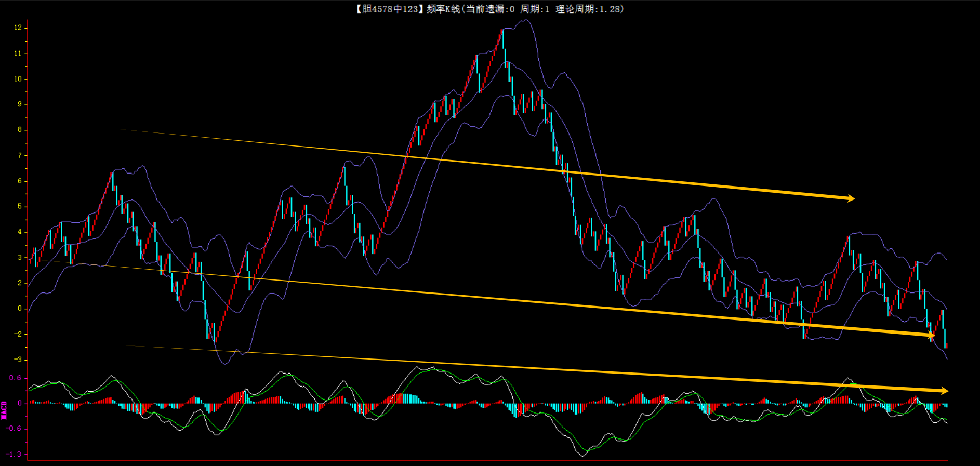Click the deepest MACD white line trough
The height and width of the screenshot is (466, 980).
click(x=582, y=455)
